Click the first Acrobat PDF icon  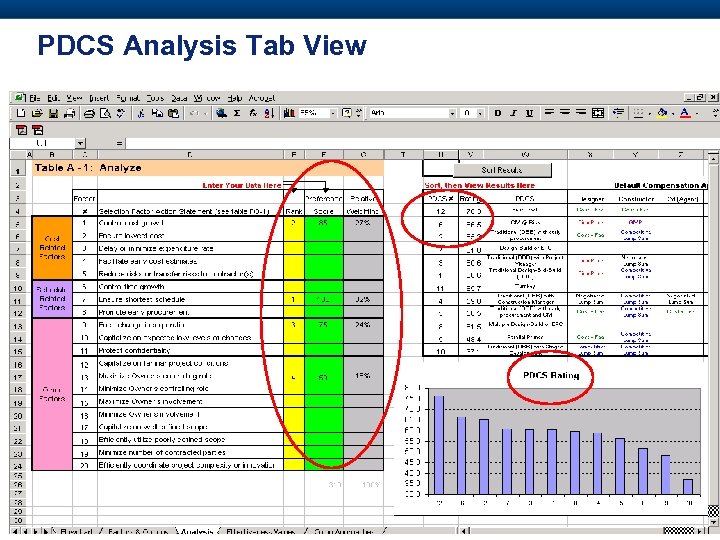click(21, 130)
